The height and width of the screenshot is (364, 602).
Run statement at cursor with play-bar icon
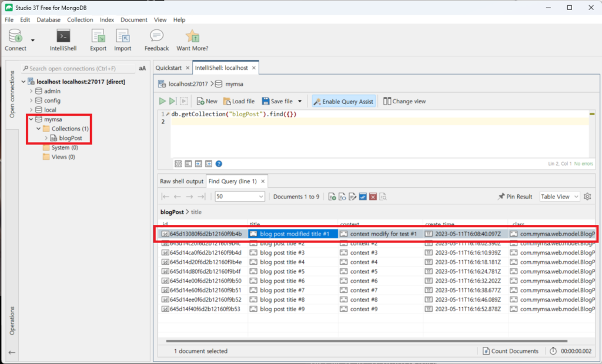172,101
